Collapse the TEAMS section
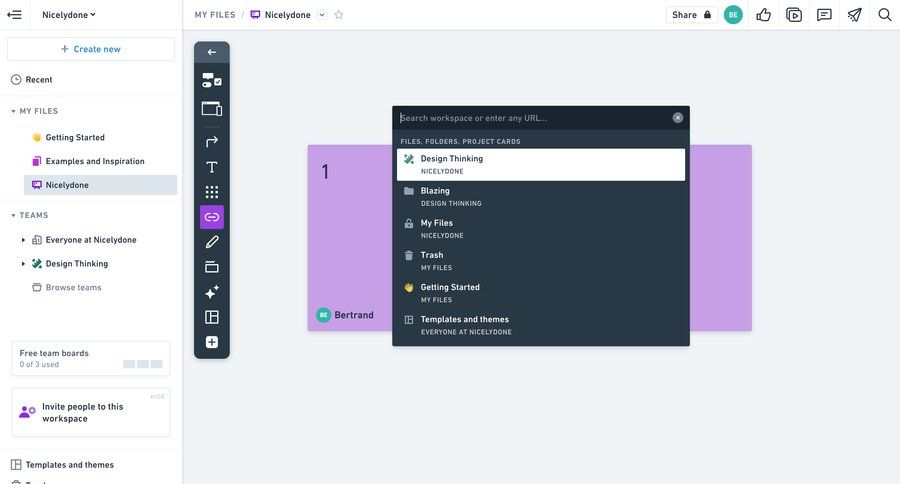Screen dimensions: 900x484 pyautogui.click(x=29, y=215)
